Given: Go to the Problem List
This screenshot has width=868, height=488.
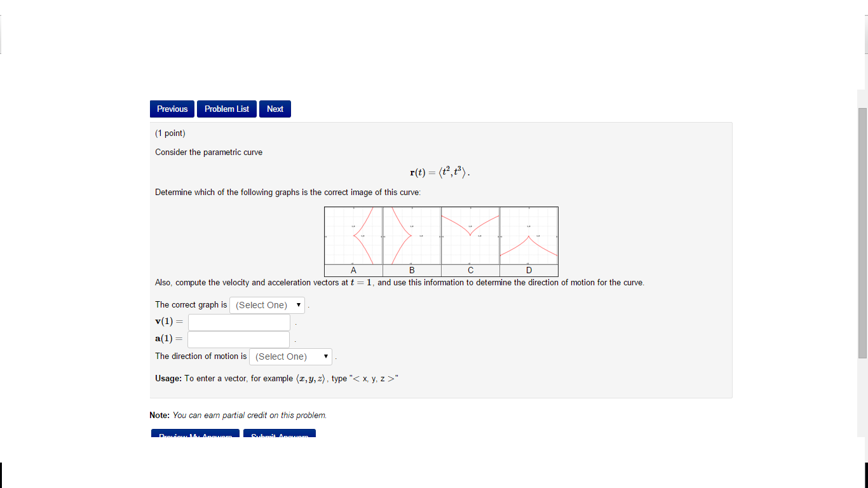Looking at the screenshot, I should (x=226, y=109).
